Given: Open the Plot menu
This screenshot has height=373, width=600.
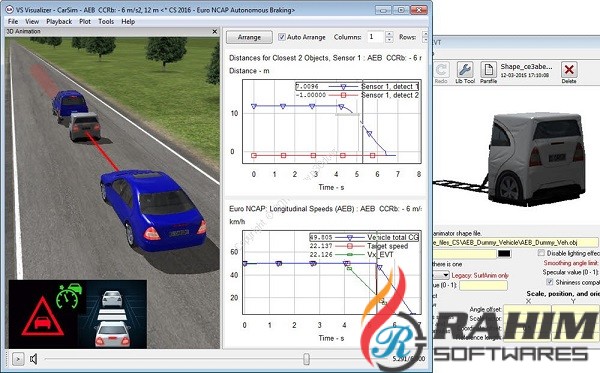Looking at the screenshot, I should [85, 21].
